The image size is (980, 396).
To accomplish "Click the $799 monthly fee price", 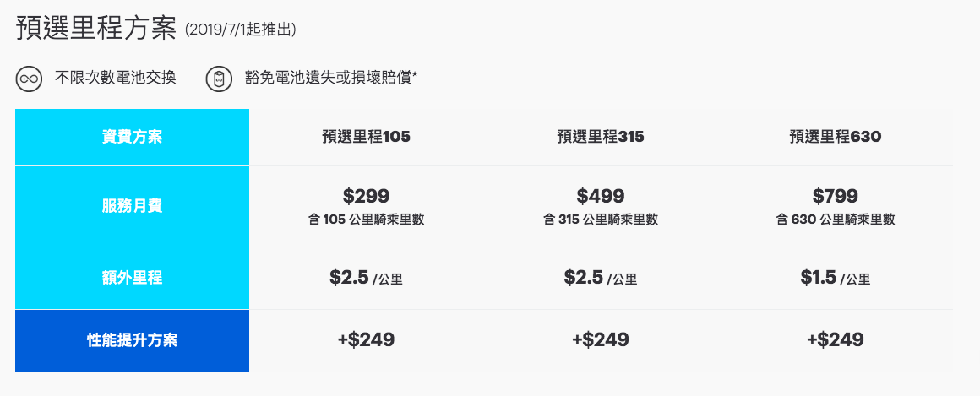I will pyautogui.click(x=836, y=196).
